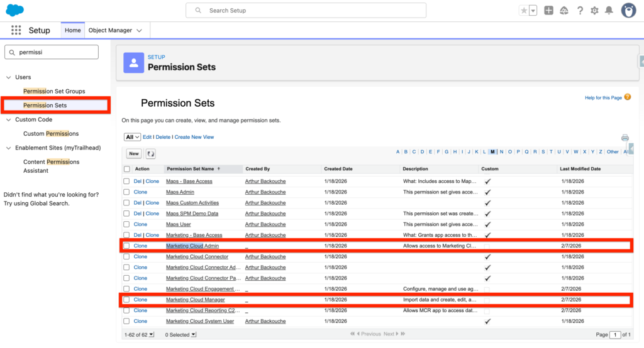Click the printable view printer icon
Viewport: 644px width, 348px height.
pyautogui.click(x=625, y=138)
